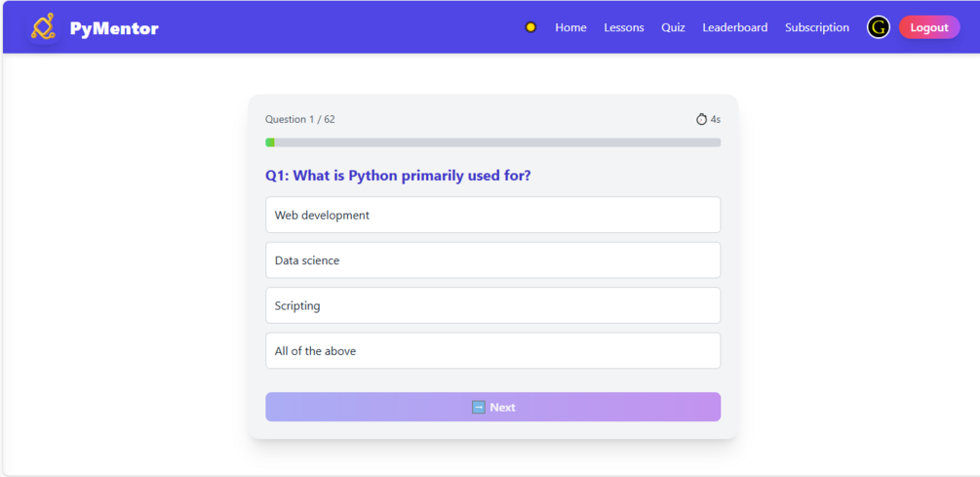
Task: Toggle the sun light/dark theme icon
Action: (530, 27)
